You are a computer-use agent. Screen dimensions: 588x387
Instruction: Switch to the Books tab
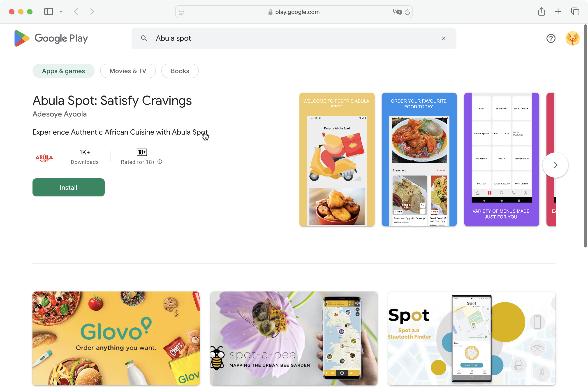[x=180, y=71]
